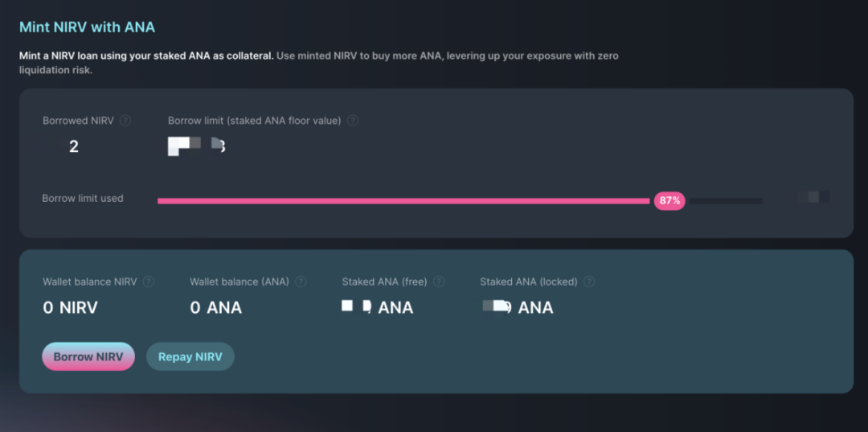
Task: Click the blurred value right of the borrow bar
Action: pos(813,197)
